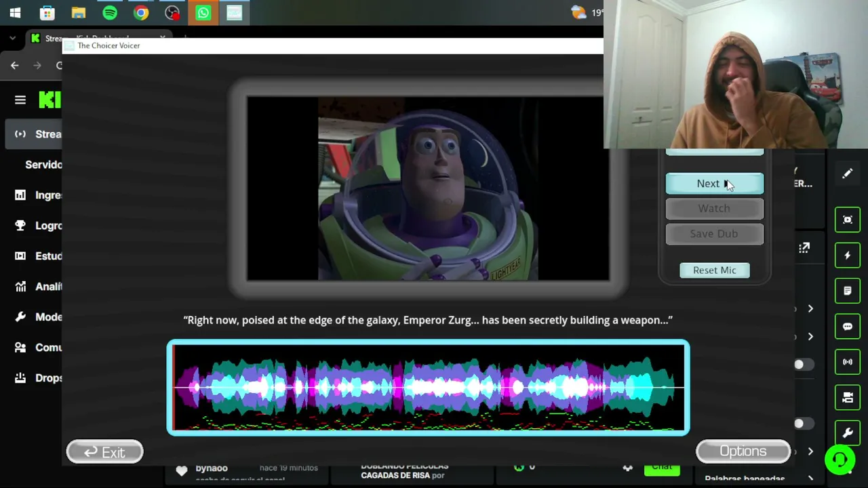This screenshot has height=488, width=868.
Task: Expand the second chevron row in Kick panel
Action: click(810, 337)
